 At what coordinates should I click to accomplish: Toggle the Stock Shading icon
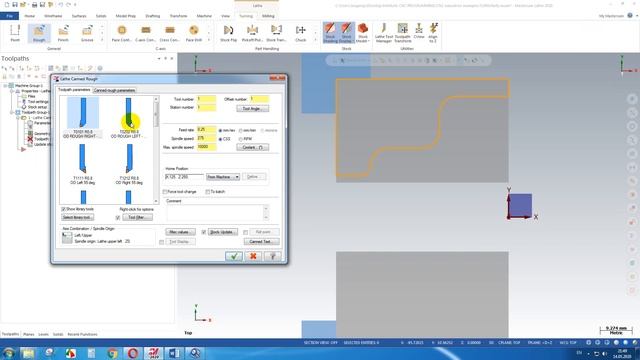[x=330, y=33]
